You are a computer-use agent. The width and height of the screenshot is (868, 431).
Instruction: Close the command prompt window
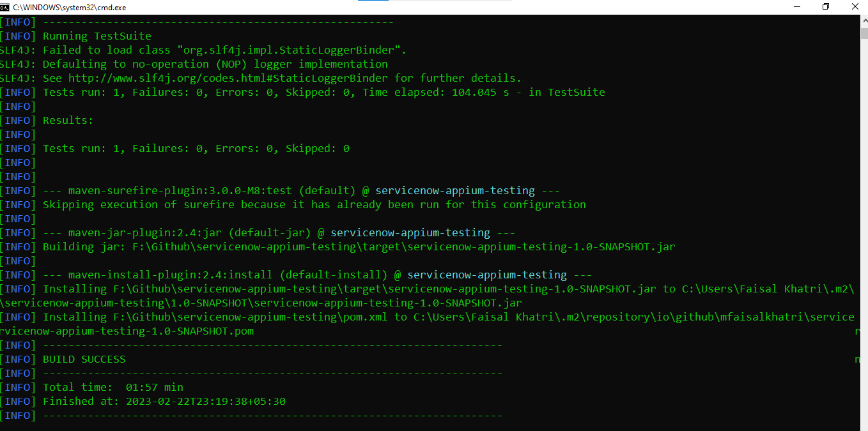[855, 7]
